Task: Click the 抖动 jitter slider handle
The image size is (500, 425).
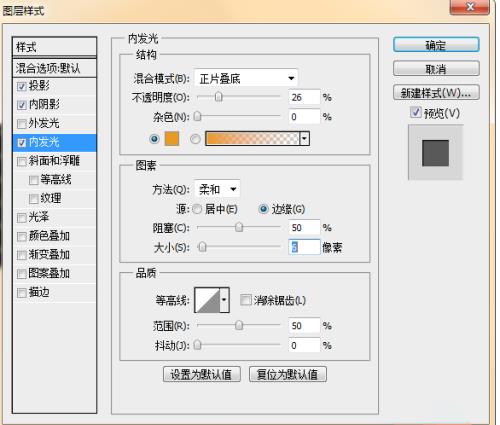Action: pos(198,345)
